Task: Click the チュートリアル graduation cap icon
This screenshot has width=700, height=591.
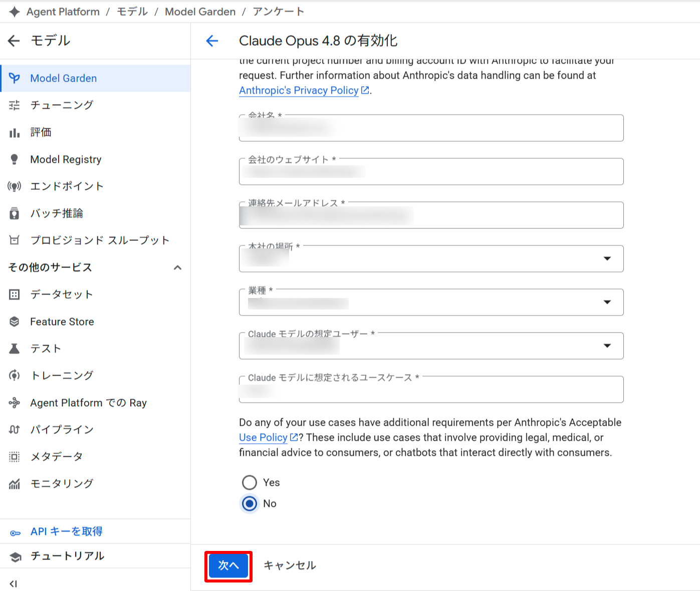Action: 16,556
